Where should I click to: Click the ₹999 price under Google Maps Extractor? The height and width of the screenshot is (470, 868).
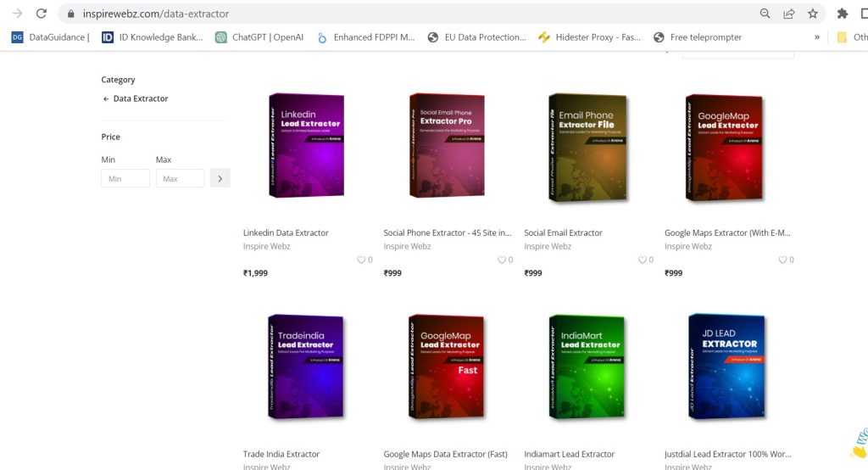[x=674, y=272]
